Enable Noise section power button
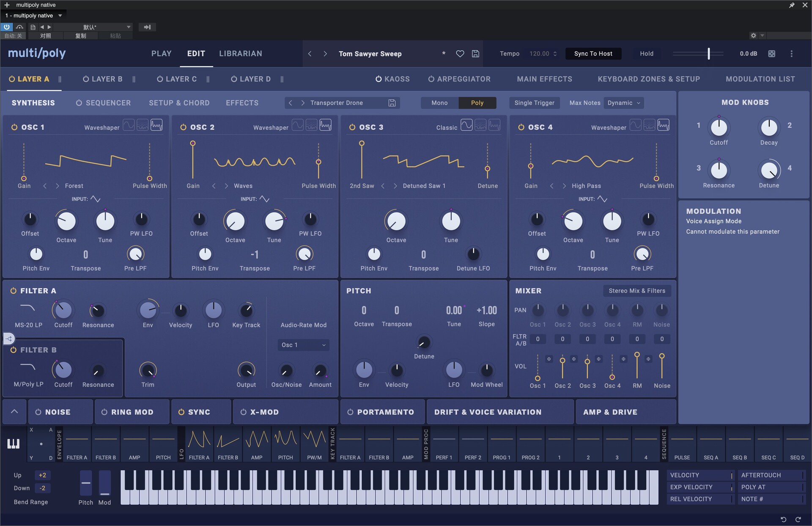812x526 pixels. tap(38, 412)
